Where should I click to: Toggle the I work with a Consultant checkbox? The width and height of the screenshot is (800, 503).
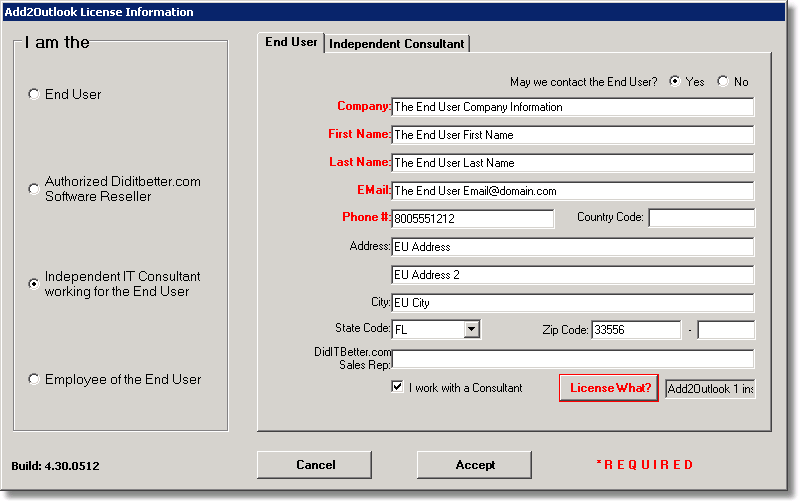point(397,387)
